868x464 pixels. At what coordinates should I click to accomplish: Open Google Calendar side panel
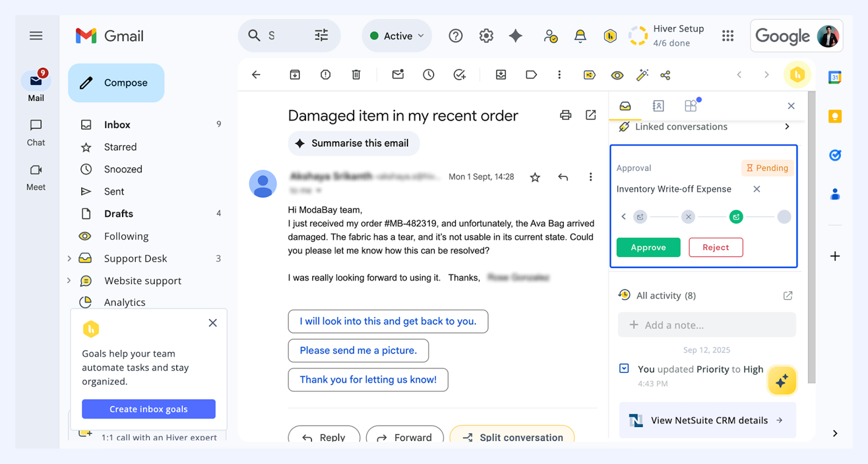click(835, 78)
